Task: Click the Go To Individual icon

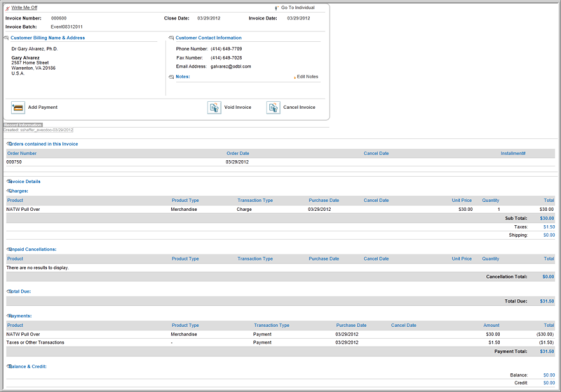Action: pos(276,8)
